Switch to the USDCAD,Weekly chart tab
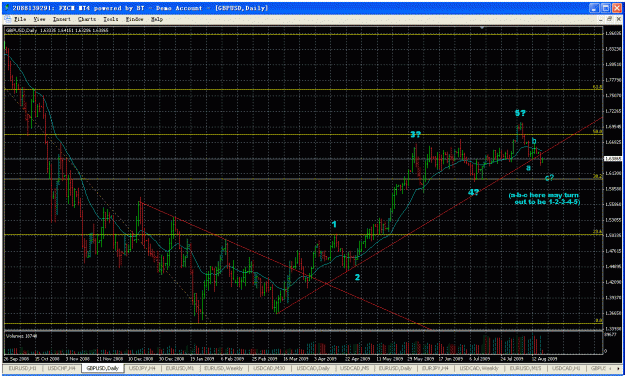This screenshot has width=625, height=376. [x=480, y=368]
